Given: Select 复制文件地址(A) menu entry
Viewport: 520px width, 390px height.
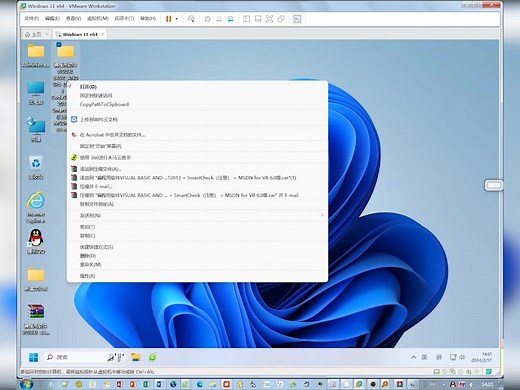Looking at the screenshot, I should click(x=197, y=204).
